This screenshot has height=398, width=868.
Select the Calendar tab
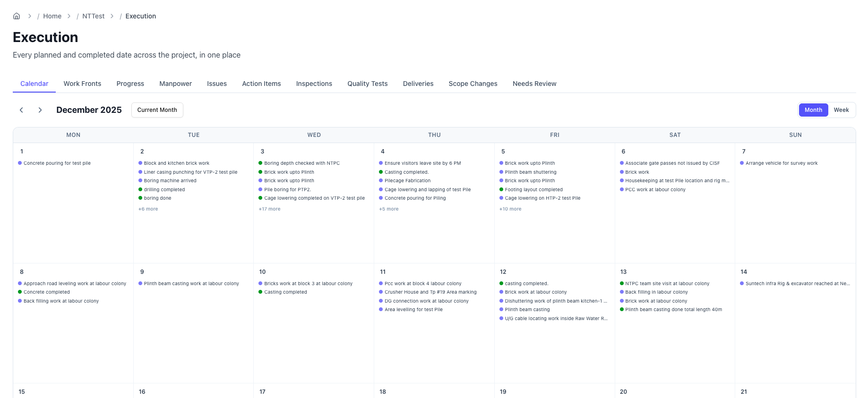[34, 84]
